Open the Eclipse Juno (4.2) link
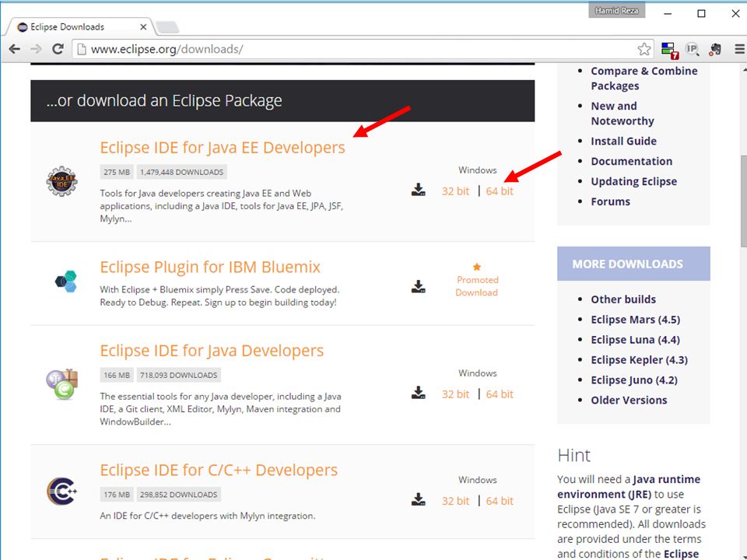This screenshot has height=560, width=747. pyautogui.click(x=634, y=380)
